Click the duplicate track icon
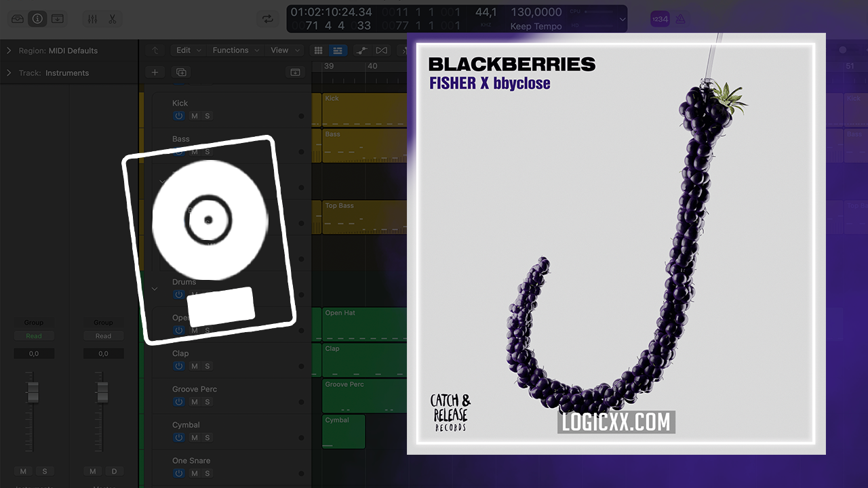The height and width of the screenshot is (488, 868). tap(181, 72)
